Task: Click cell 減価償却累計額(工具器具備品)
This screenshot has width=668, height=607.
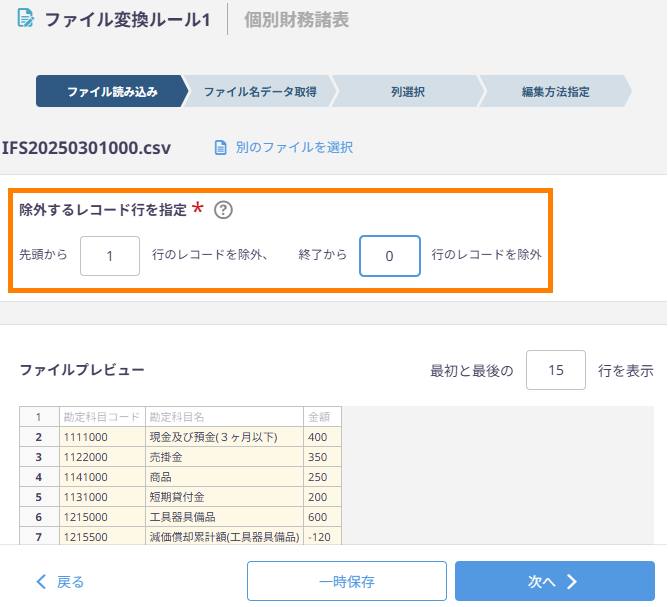Action: (x=224, y=536)
